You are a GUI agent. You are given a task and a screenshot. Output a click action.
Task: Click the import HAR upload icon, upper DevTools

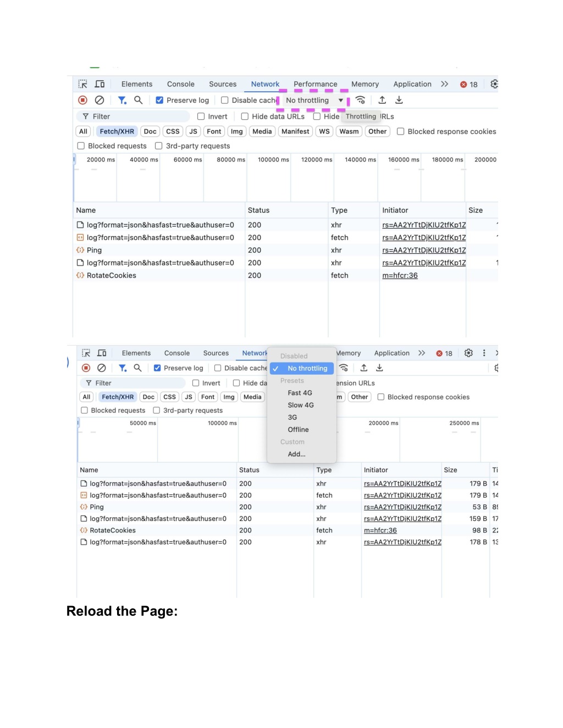[382, 100]
